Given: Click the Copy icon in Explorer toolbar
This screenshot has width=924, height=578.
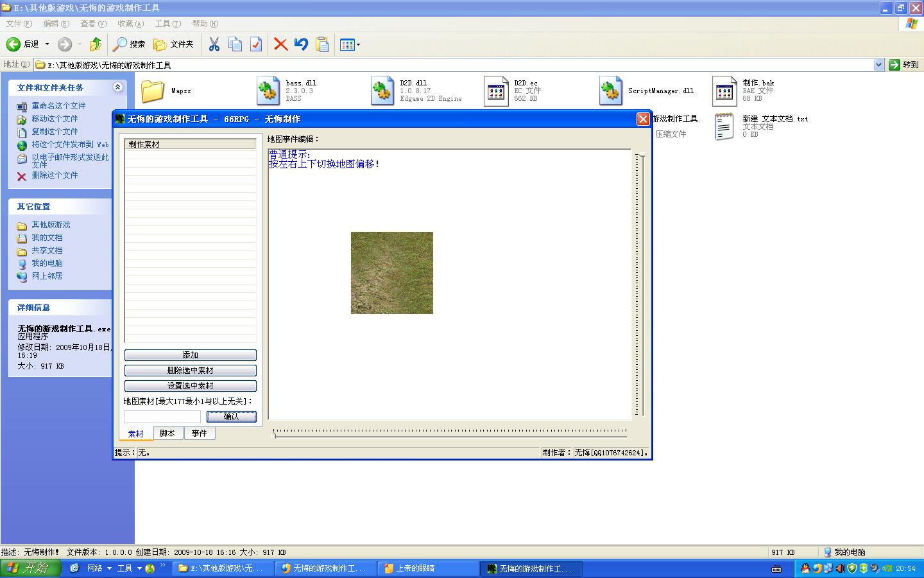Looking at the screenshot, I should 235,44.
